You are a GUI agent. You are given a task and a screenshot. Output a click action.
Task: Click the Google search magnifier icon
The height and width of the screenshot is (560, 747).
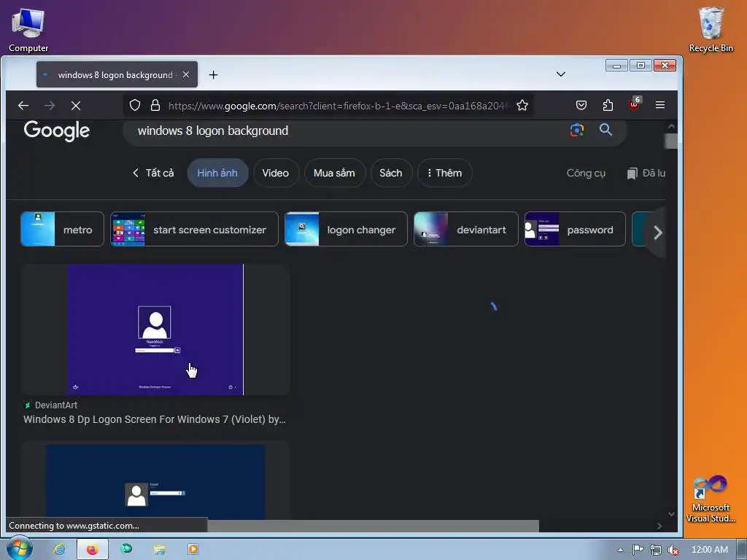pyautogui.click(x=605, y=130)
